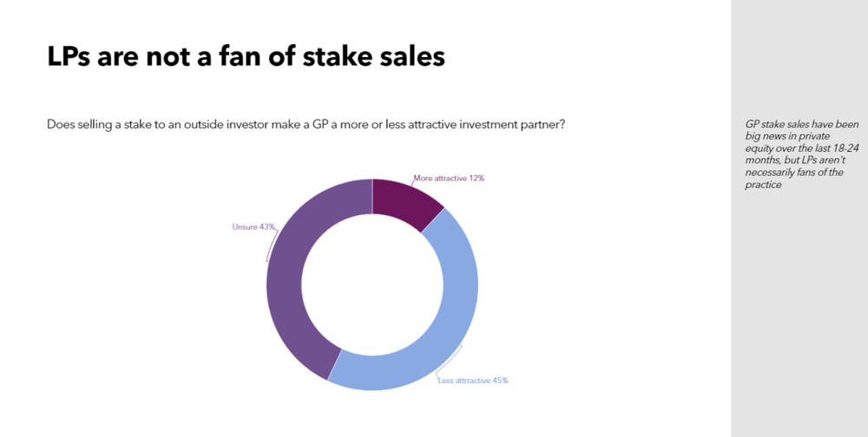Click the "More attractive 12%" data label
The image size is (868, 437).
pos(449,178)
